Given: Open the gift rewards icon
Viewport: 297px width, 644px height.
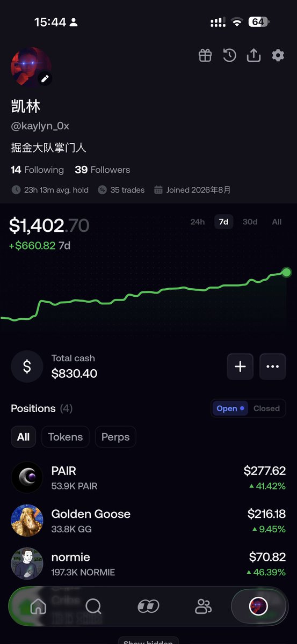Looking at the screenshot, I should click(x=205, y=55).
